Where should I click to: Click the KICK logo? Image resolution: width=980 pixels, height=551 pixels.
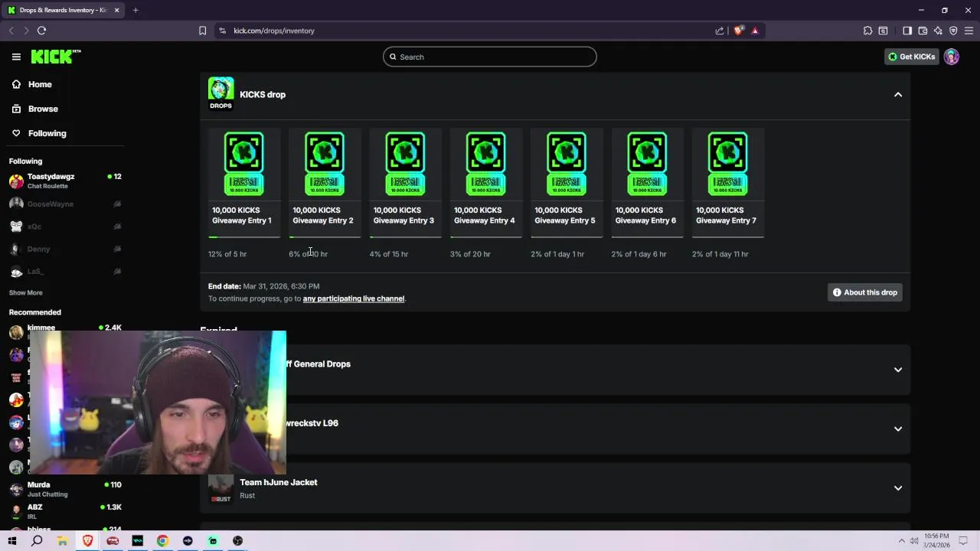(55, 57)
